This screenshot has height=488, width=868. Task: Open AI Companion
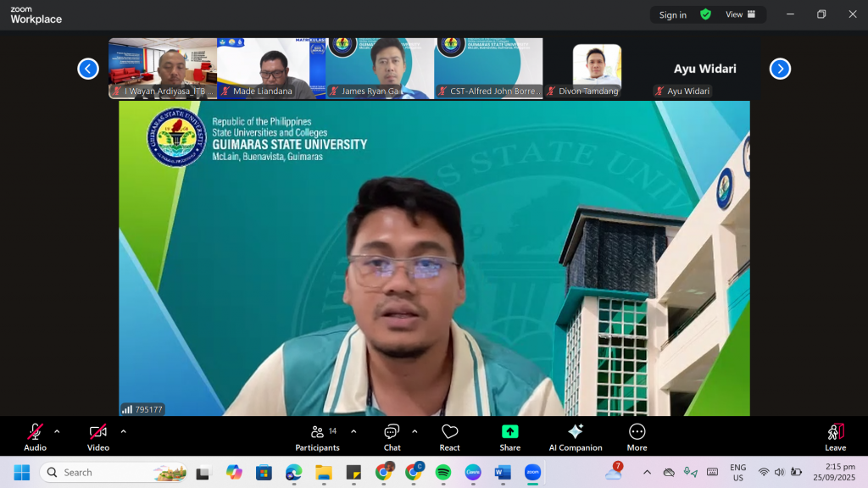pos(575,436)
